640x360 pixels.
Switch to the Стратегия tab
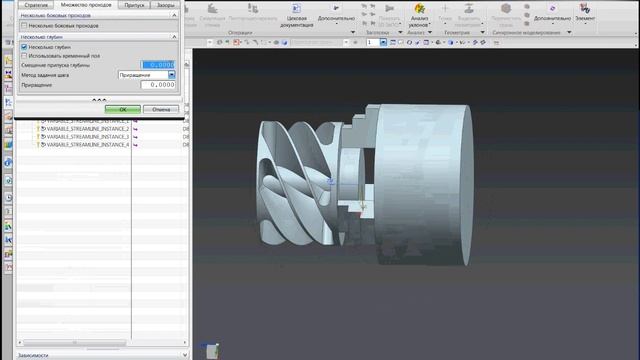coord(36,5)
